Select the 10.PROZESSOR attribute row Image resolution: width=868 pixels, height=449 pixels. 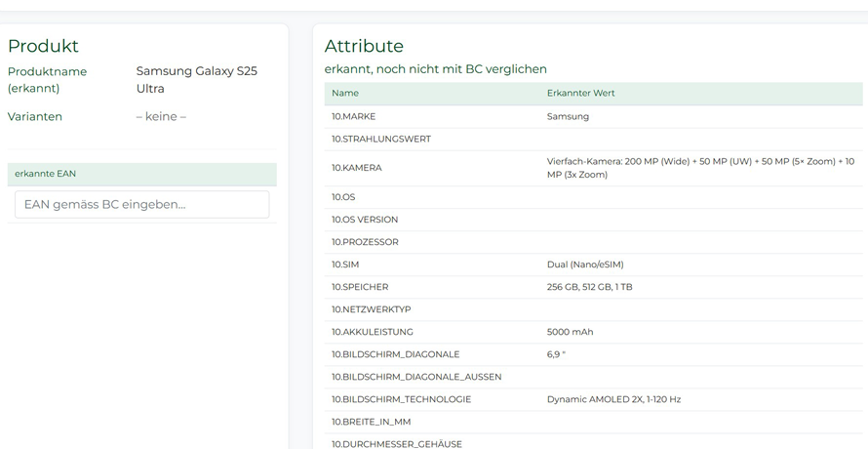tap(365, 242)
